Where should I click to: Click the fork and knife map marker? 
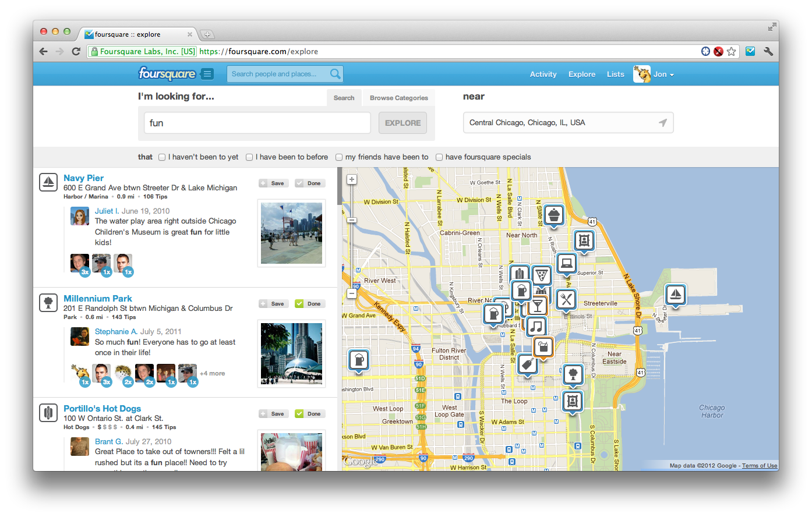566,300
